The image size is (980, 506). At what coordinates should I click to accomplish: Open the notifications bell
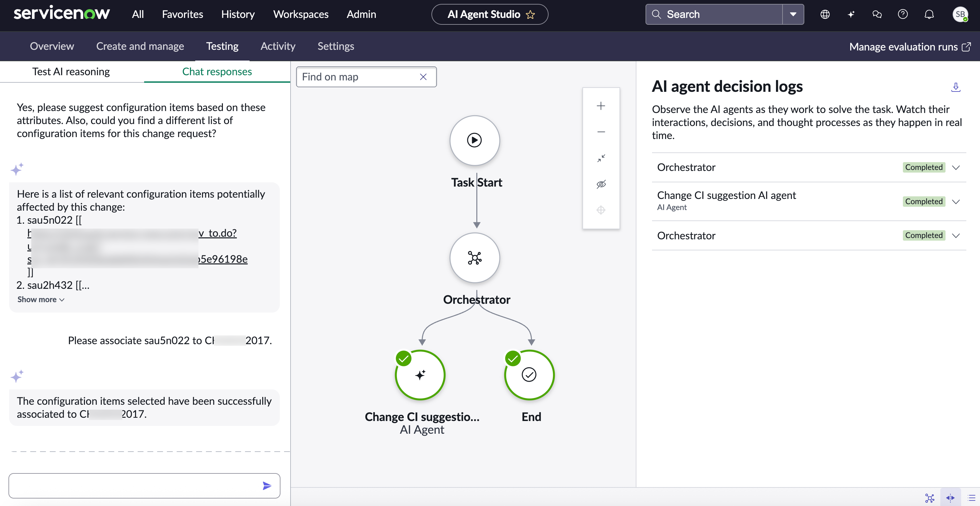[929, 14]
